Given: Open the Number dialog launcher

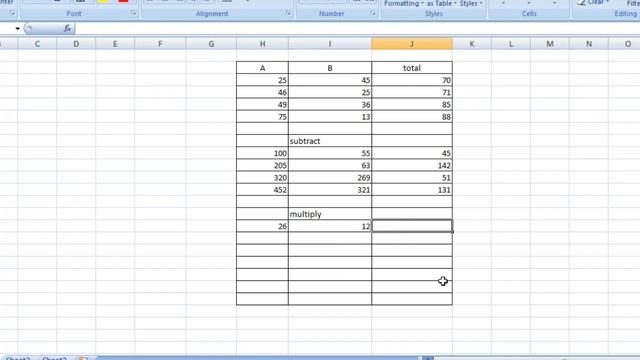Looking at the screenshot, I should pos(373,13).
